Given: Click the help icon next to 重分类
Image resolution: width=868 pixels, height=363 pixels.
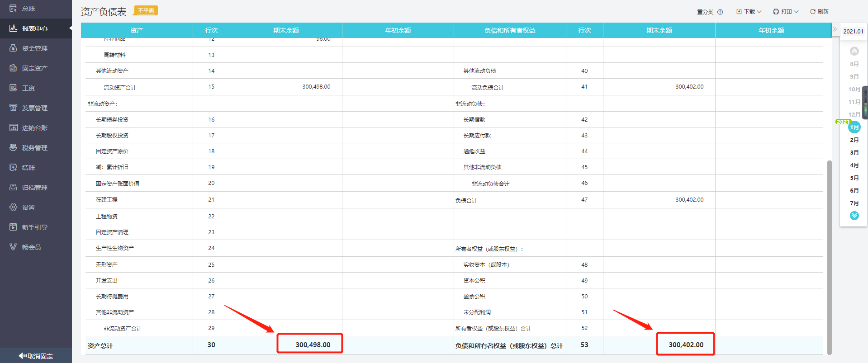Looking at the screenshot, I should point(720,12).
